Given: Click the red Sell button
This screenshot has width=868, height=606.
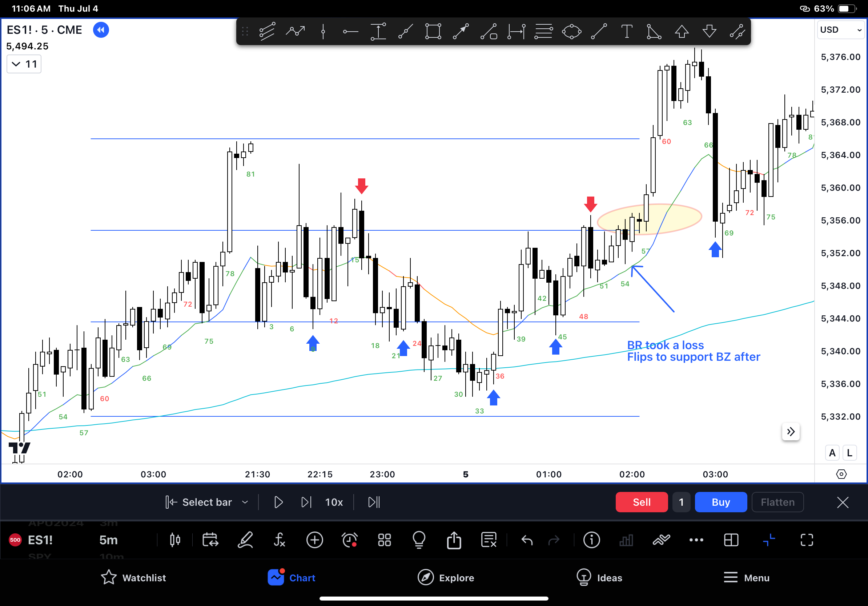Looking at the screenshot, I should click(x=642, y=502).
